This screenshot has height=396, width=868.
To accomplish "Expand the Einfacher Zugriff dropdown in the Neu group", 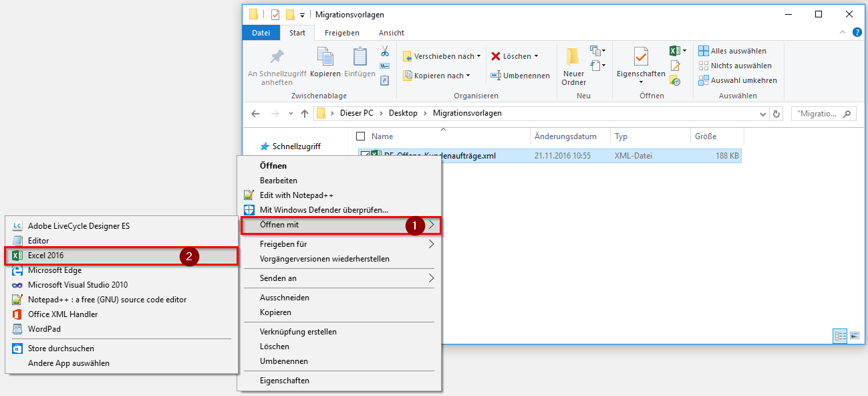I will pyautogui.click(x=603, y=66).
